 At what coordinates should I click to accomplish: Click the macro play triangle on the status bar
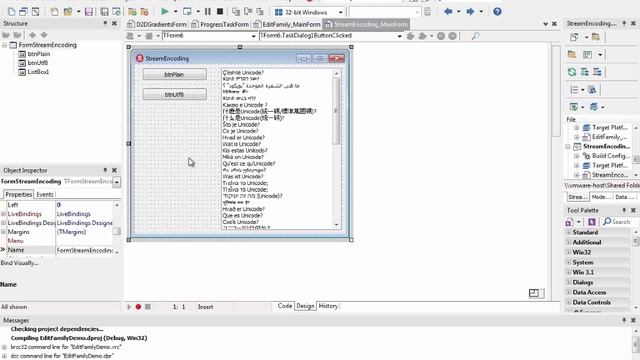129,307
